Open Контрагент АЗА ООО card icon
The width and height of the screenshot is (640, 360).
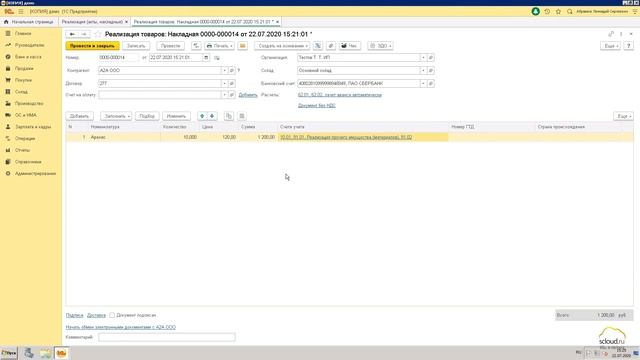tap(231, 71)
